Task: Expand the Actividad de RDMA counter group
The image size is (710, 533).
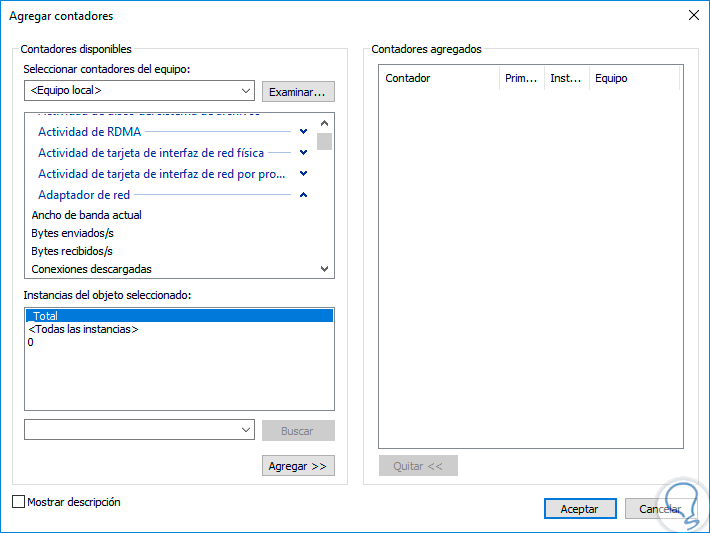Action: pyautogui.click(x=303, y=131)
